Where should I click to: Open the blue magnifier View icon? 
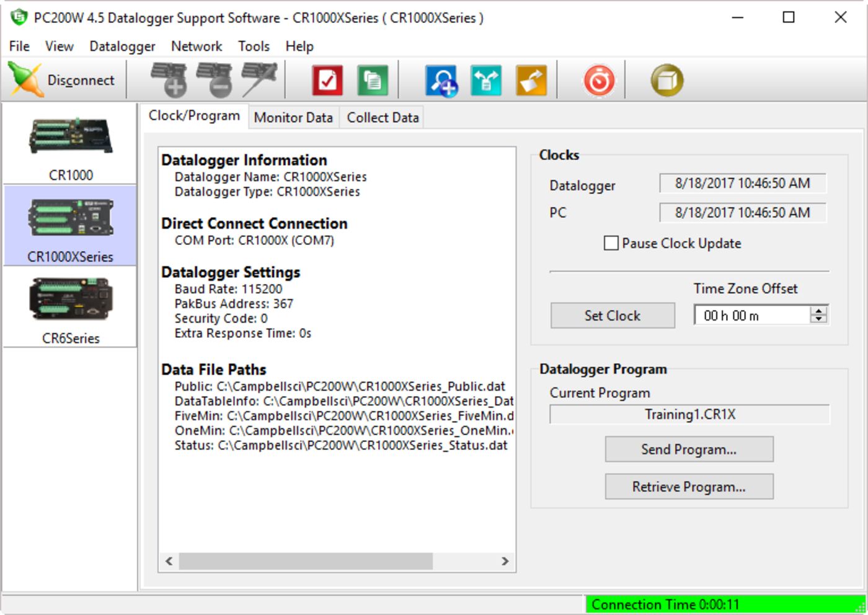[x=441, y=81]
